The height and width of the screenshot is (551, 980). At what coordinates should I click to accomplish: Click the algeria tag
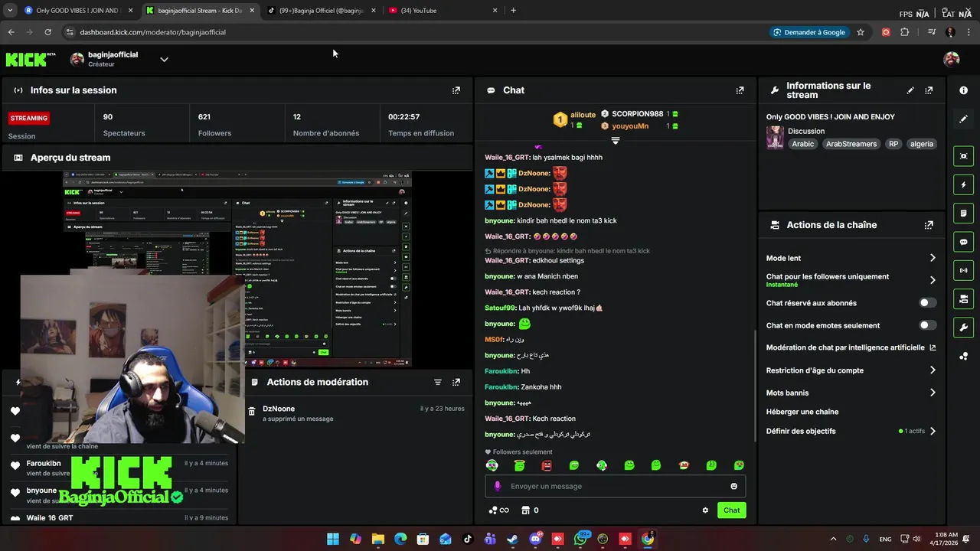click(x=922, y=144)
